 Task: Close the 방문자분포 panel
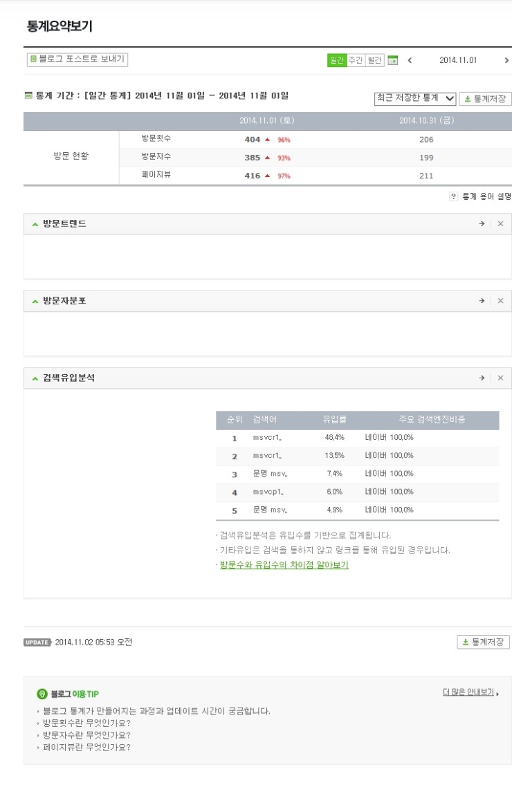501,301
